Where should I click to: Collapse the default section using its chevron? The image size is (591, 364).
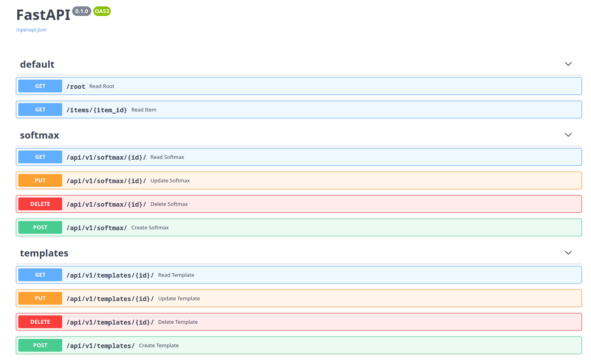567,64
